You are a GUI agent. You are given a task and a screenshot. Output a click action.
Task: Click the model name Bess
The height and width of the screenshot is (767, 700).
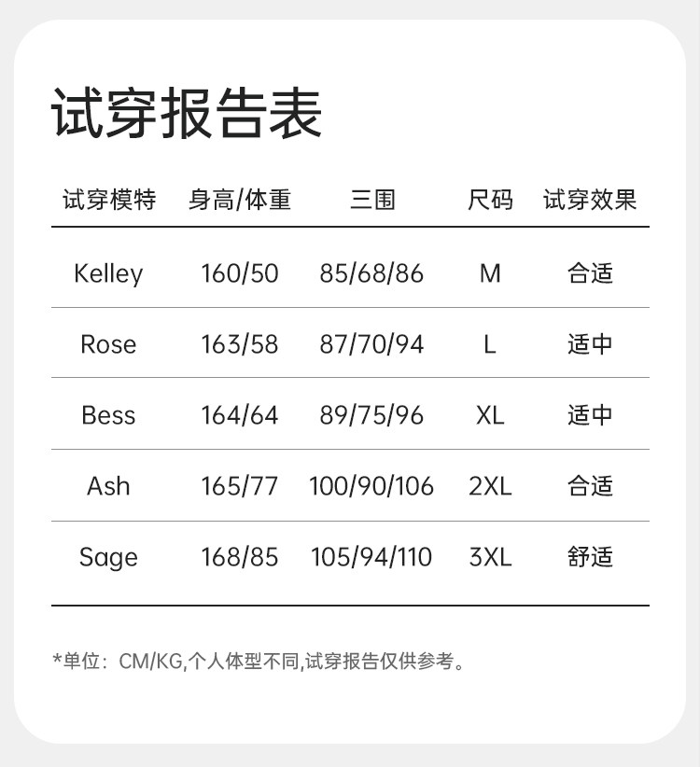click(x=108, y=415)
